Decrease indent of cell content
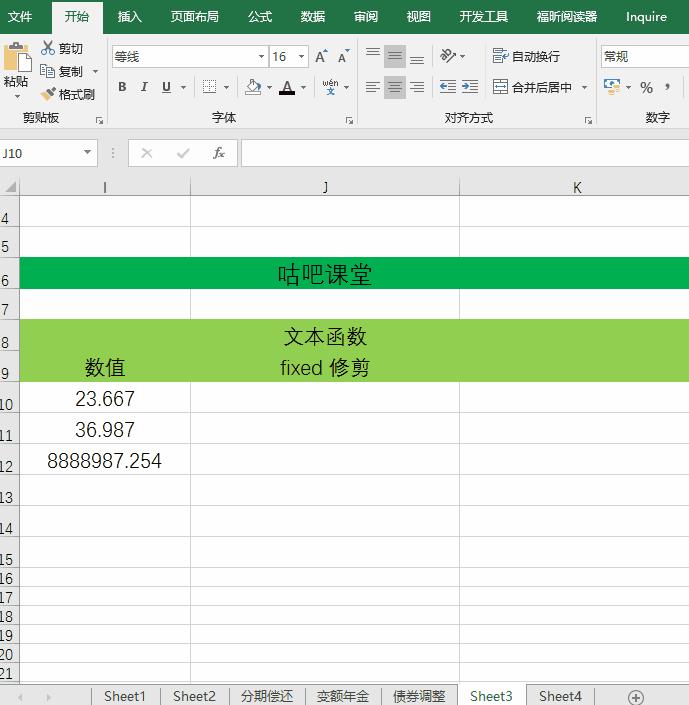This screenshot has width=689, height=705. pos(448,86)
